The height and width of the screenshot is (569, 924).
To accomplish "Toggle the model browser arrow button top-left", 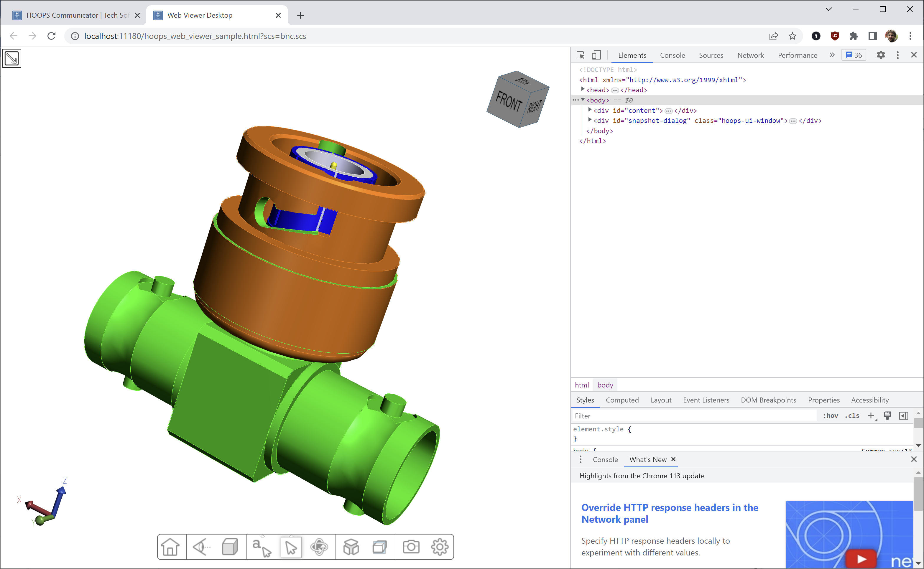I will coord(12,58).
